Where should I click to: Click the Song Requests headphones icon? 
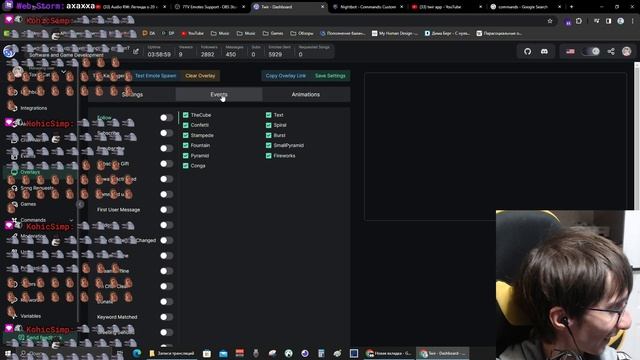pyautogui.click(x=14, y=188)
